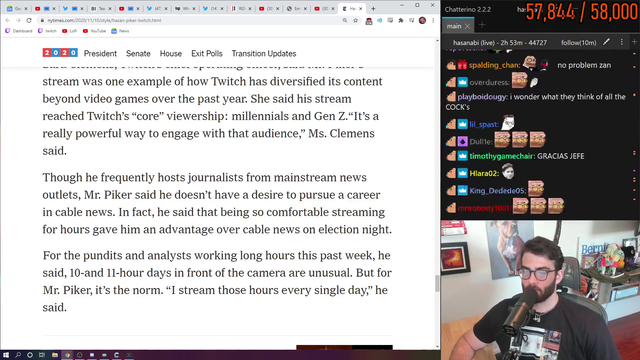The height and width of the screenshot is (360, 640).
Task: Open Windows Start menu
Action: pos(6,355)
